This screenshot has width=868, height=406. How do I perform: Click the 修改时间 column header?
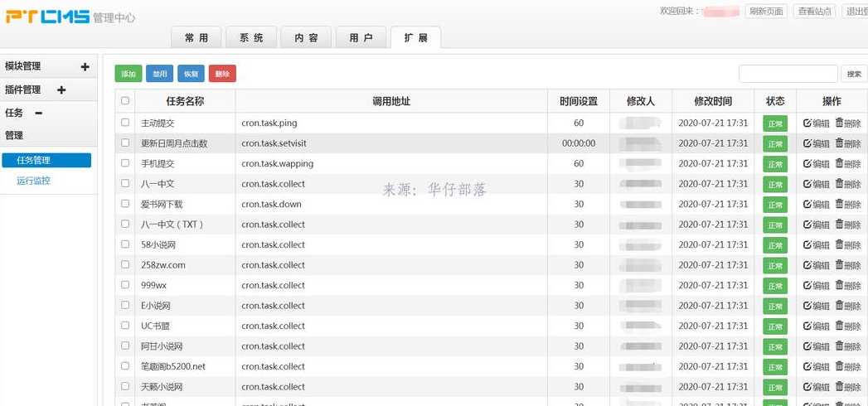pos(713,101)
